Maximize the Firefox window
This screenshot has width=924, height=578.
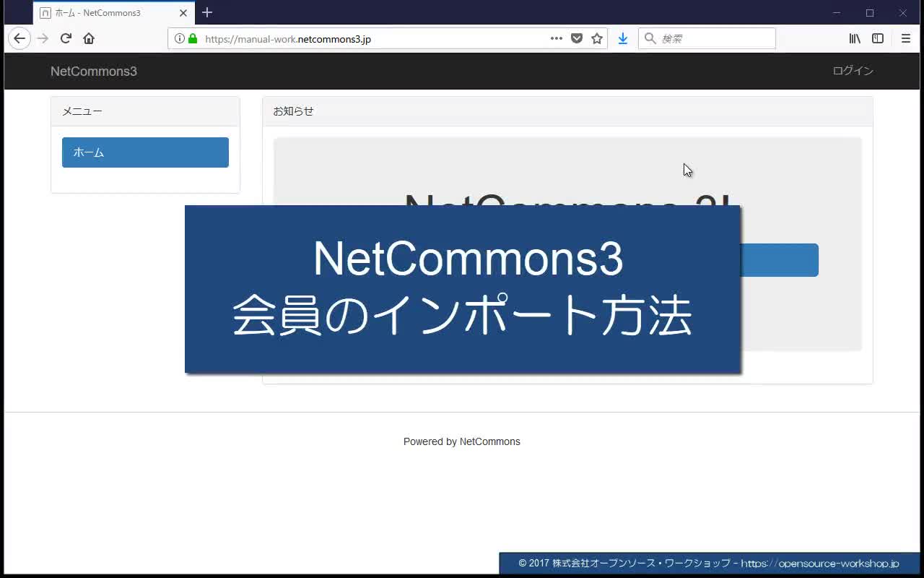(870, 13)
